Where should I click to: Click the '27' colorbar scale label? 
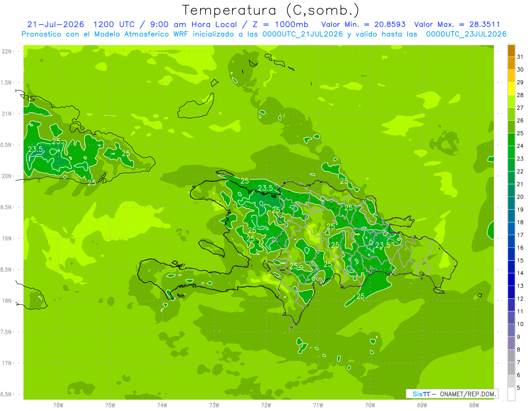pos(520,108)
